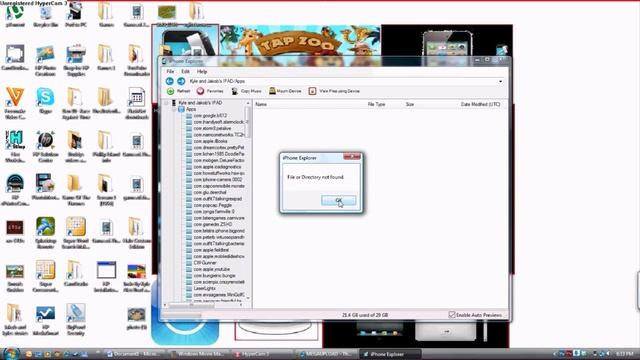Viewport: 640px width, 360px height.
Task: Click the 21.4 GB used of 29 GB status text
Action: point(365,315)
